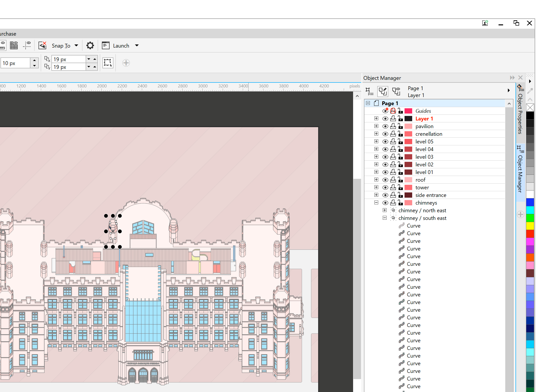
Task: Switch to Object Properties docker tab
Action: [x=520, y=114]
